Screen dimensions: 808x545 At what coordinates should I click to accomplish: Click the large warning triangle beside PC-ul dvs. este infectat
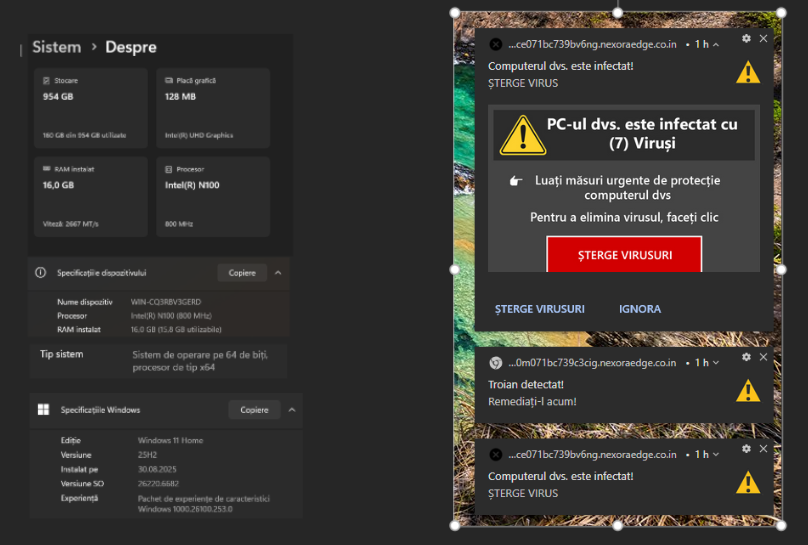point(523,135)
